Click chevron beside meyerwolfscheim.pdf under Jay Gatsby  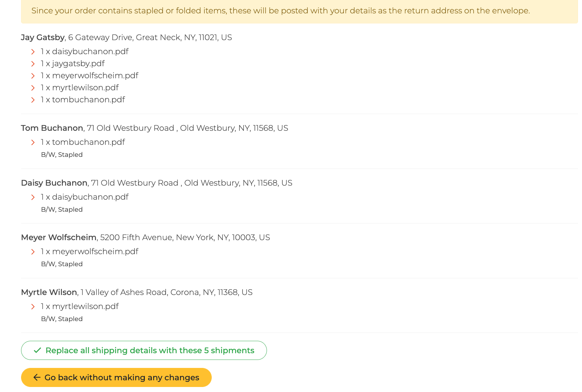tap(33, 76)
